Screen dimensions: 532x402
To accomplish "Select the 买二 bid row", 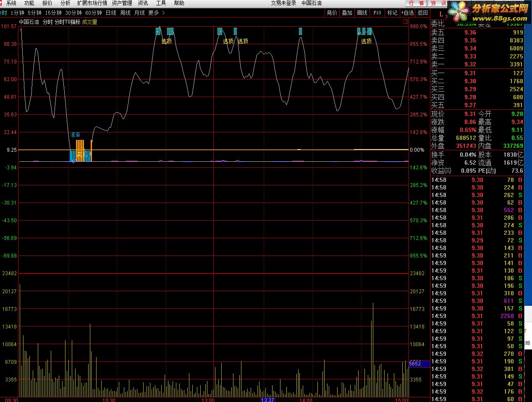I will [x=477, y=81].
